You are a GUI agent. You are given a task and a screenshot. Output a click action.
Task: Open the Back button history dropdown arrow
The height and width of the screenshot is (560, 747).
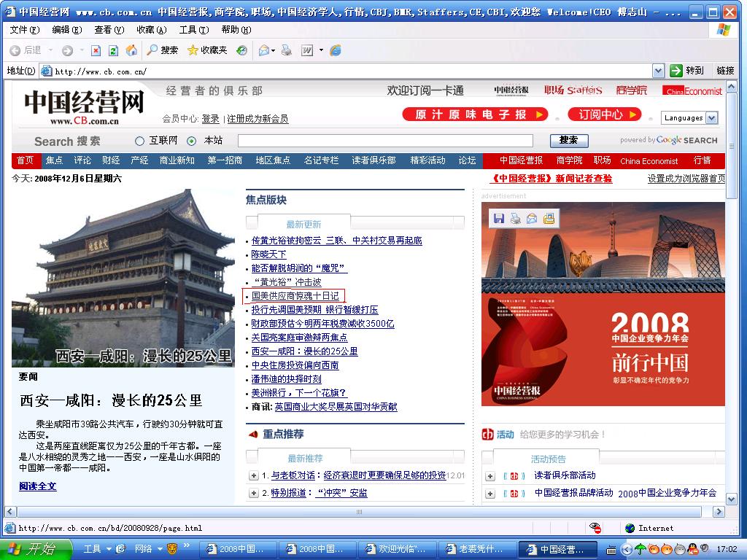[x=50, y=50]
